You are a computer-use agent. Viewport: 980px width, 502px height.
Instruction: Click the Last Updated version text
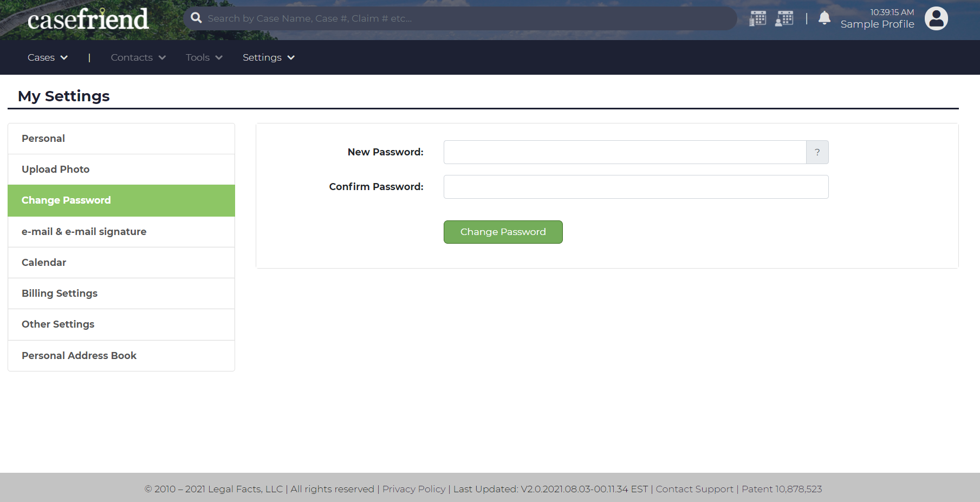550,489
